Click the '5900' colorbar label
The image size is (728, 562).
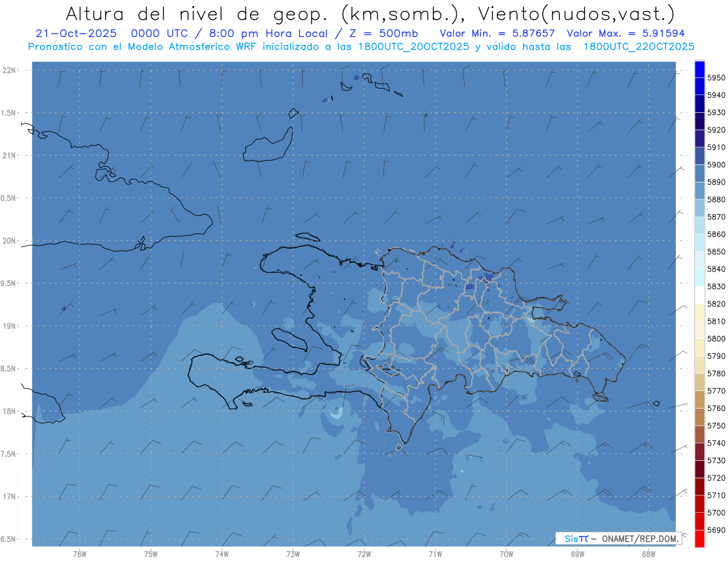[716, 165]
